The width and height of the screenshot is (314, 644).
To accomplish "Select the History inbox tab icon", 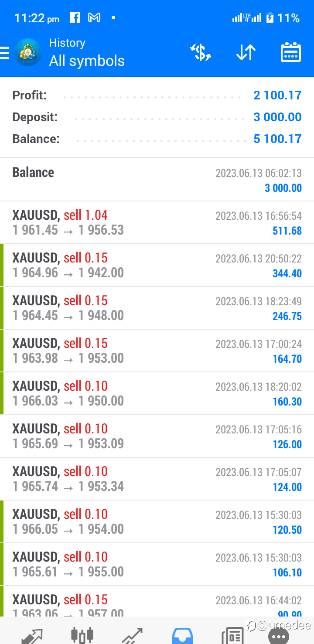I will point(183,636).
